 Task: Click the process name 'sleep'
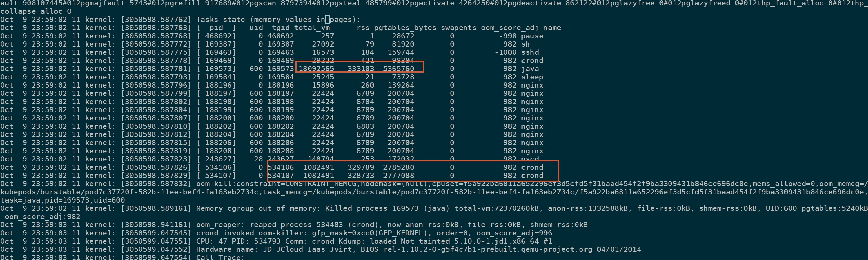click(x=532, y=77)
